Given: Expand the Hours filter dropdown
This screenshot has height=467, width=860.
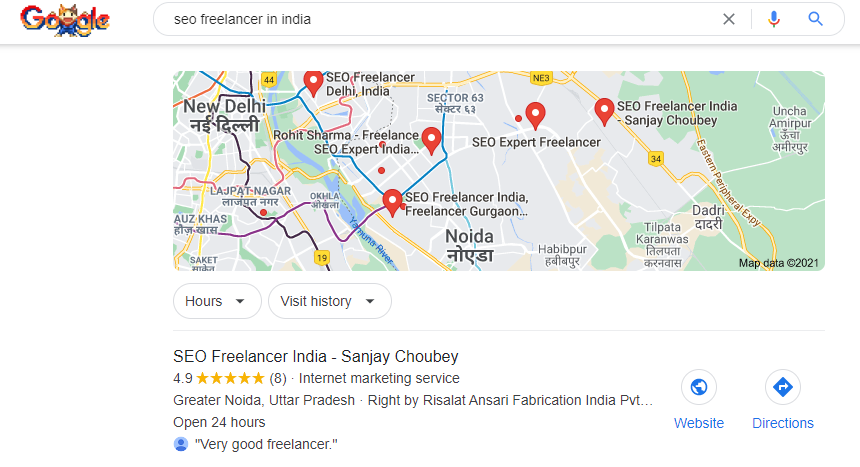Looking at the screenshot, I should 216,301.
